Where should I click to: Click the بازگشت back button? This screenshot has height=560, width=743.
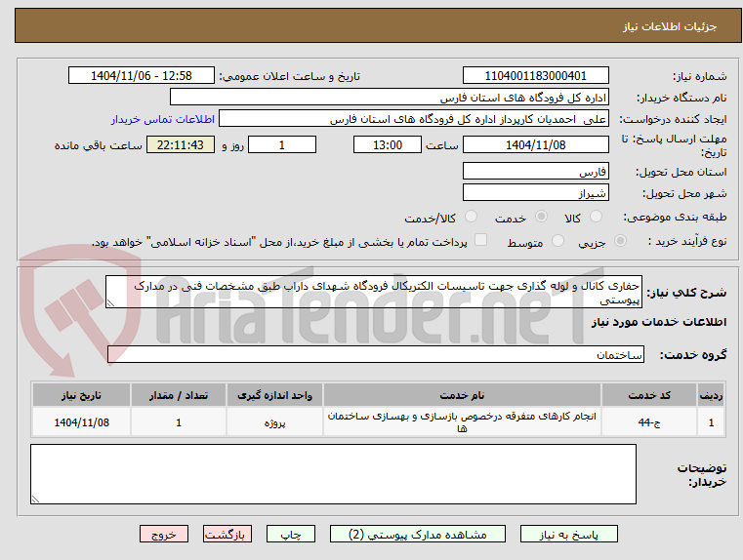(x=227, y=534)
